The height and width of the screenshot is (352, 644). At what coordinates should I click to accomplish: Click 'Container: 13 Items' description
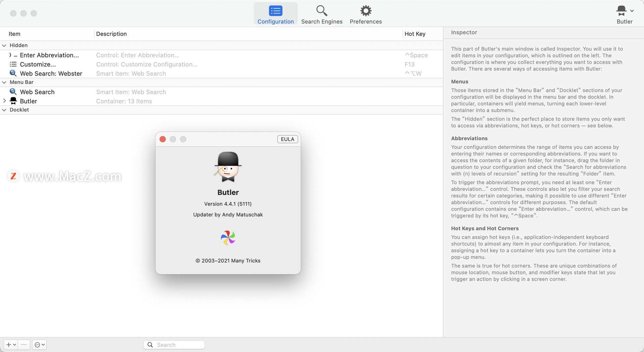(x=124, y=101)
